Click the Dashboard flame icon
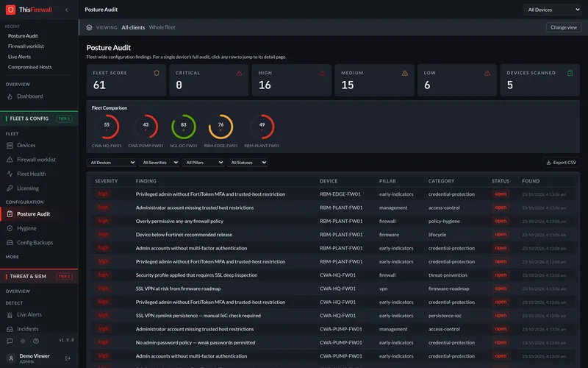Image resolution: width=588 pixels, height=368 pixels. point(10,96)
